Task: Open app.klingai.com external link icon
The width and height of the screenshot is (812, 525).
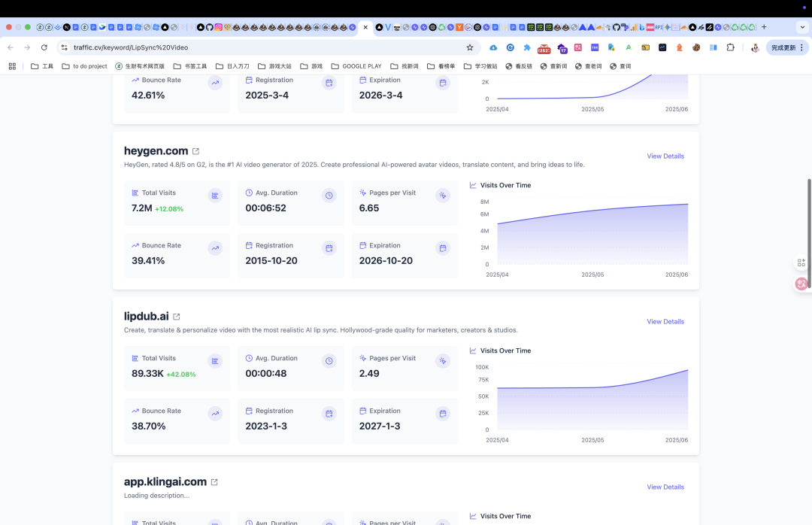Action: coord(214,482)
